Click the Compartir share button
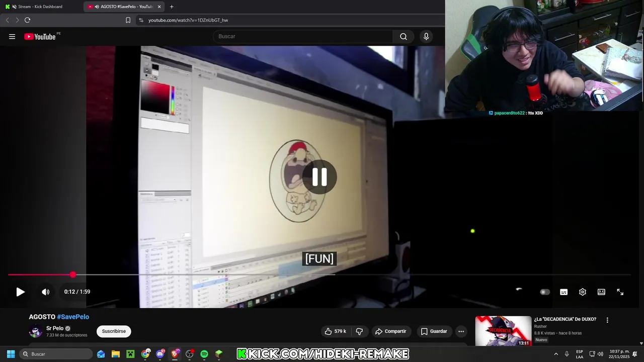Screen dimensions: 644x362 pyautogui.click(x=391, y=331)
